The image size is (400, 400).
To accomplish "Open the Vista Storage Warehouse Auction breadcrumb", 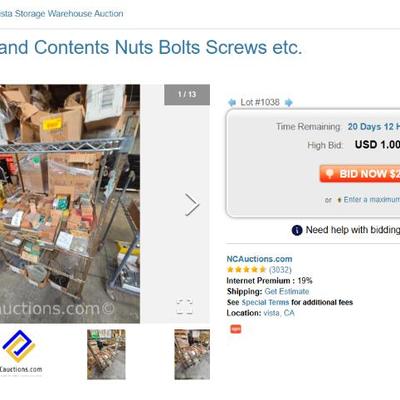I will click(x=62, y=14).
